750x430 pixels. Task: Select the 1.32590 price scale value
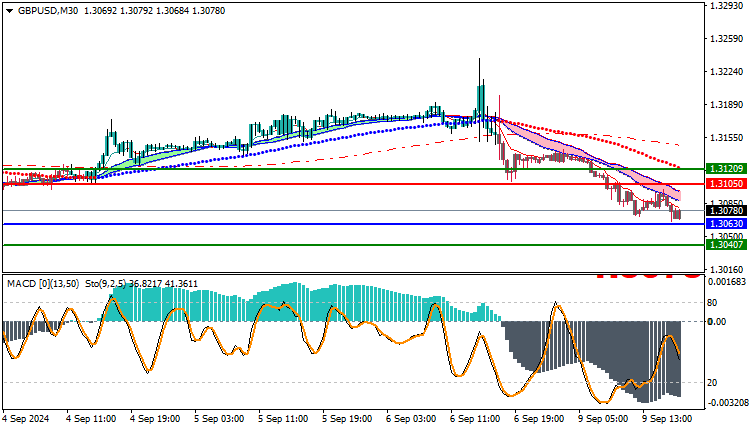point(727,39)
